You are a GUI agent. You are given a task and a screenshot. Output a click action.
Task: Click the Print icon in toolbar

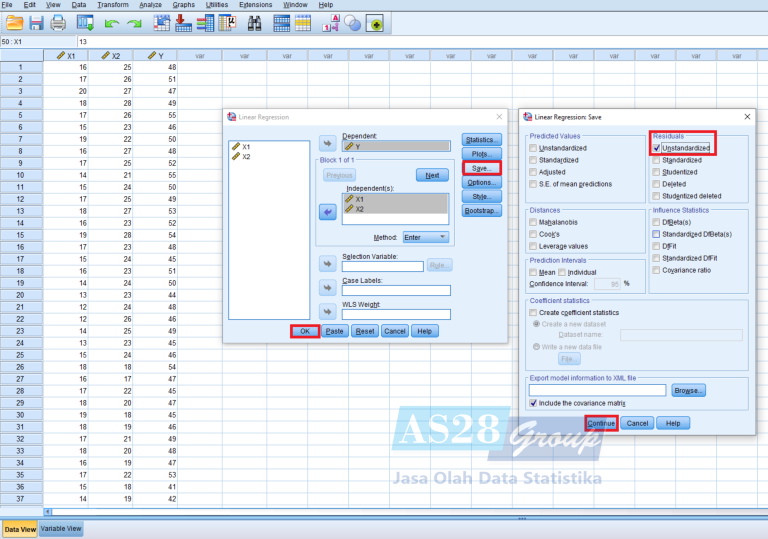click(58, 22)
